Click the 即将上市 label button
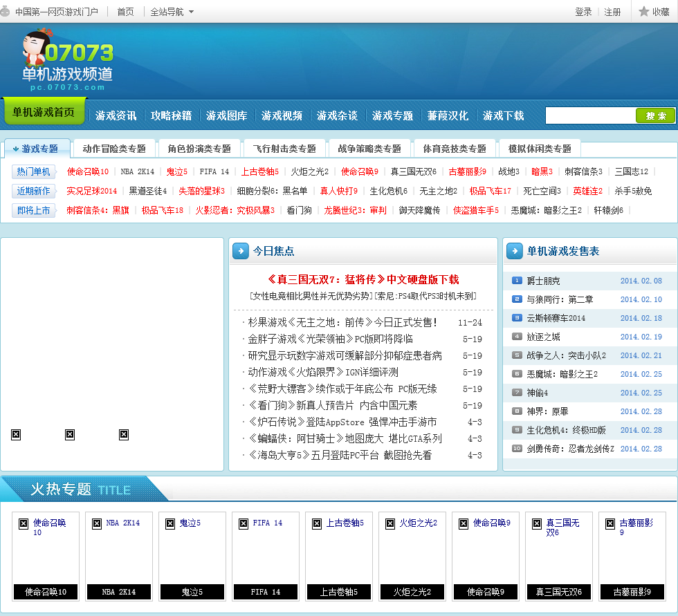Viewport: 678px width, 616px height. pyautogui.click(x=33, y=210)
